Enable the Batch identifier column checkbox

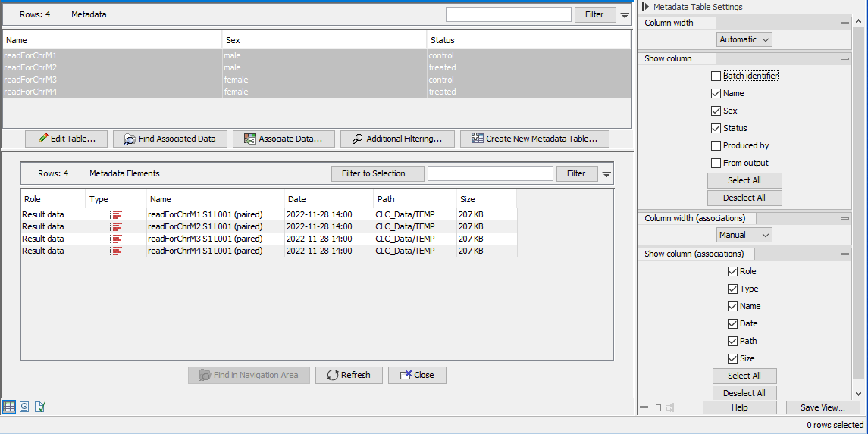click(716, 76)
